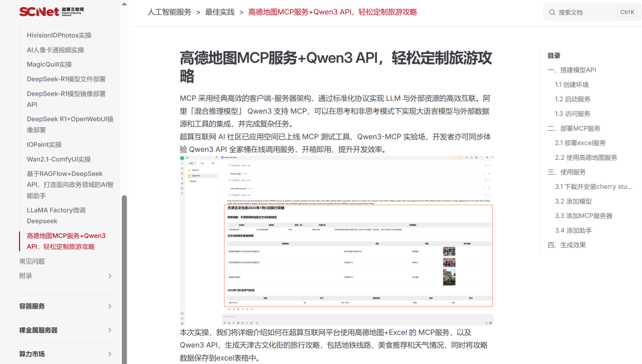The width and height of the screenshot is (642, 364).
Task: Jump to 3.4 添加助手 section
Action: 573,230
